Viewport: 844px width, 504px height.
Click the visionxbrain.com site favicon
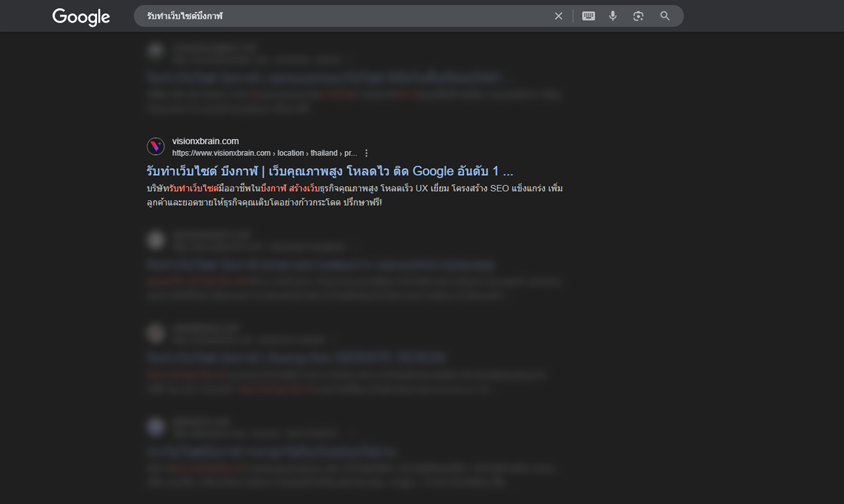[156, 146]
